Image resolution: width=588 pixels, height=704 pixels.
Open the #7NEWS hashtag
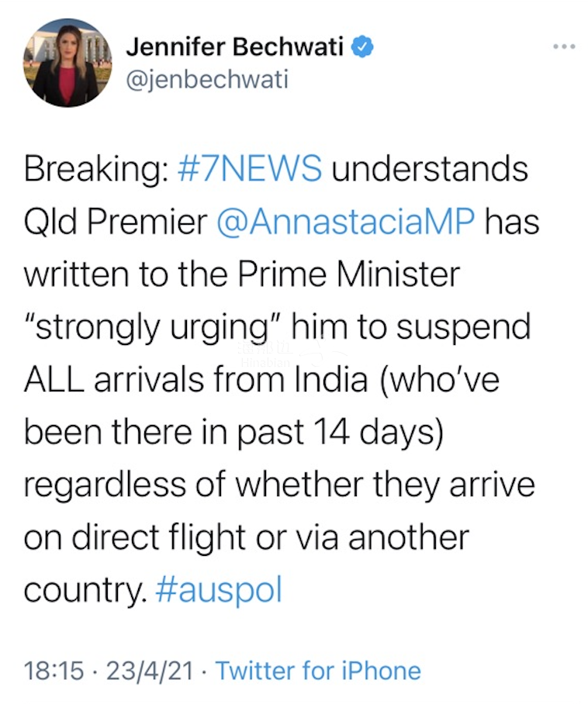[x=250, y=169]
